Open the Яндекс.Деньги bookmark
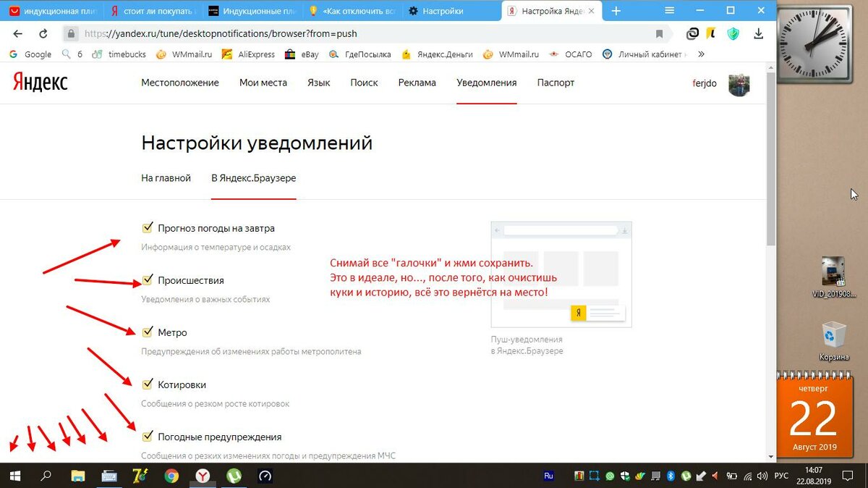Image resolution: width=868 pixels, height=488 pixels. pos(437,54)
